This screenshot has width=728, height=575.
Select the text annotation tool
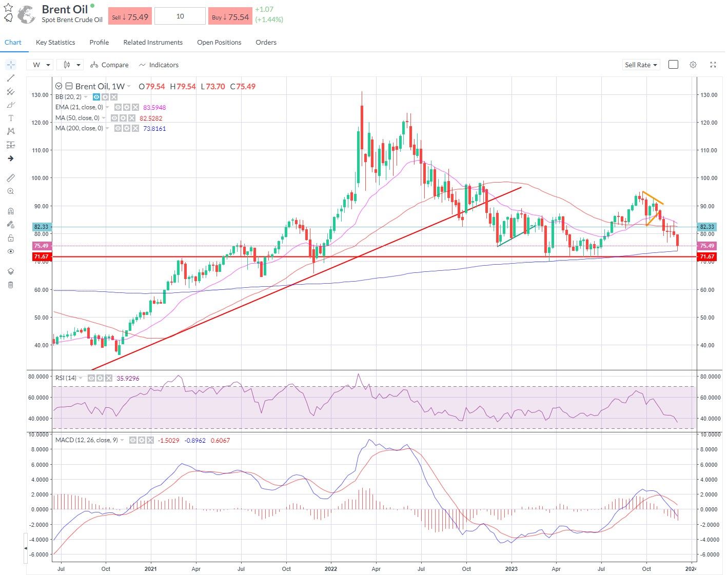[x=11, y=118]
